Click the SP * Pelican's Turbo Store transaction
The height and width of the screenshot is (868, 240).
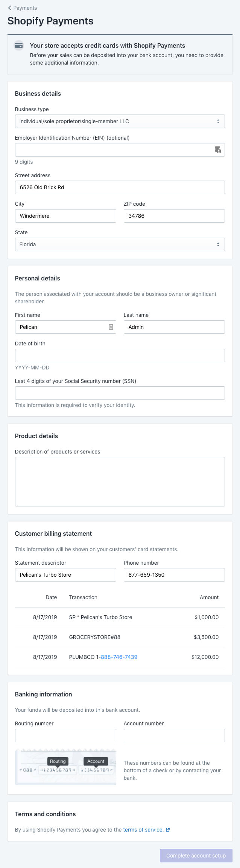[x=100, y=617]
